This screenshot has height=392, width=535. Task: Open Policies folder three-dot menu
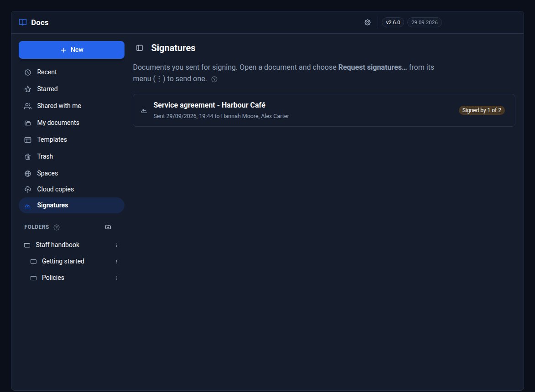117,278
